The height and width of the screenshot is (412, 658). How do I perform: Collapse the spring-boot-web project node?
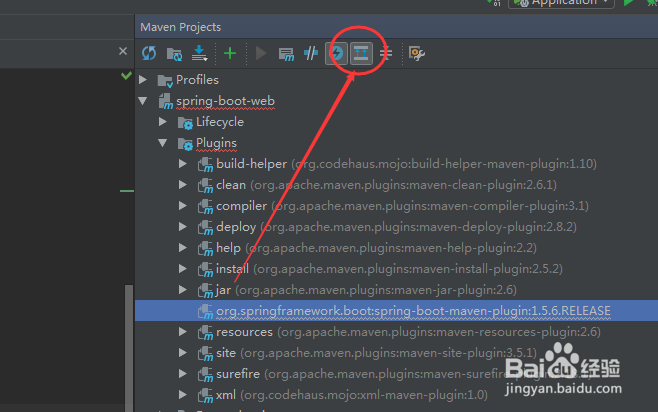pos(143,101)
